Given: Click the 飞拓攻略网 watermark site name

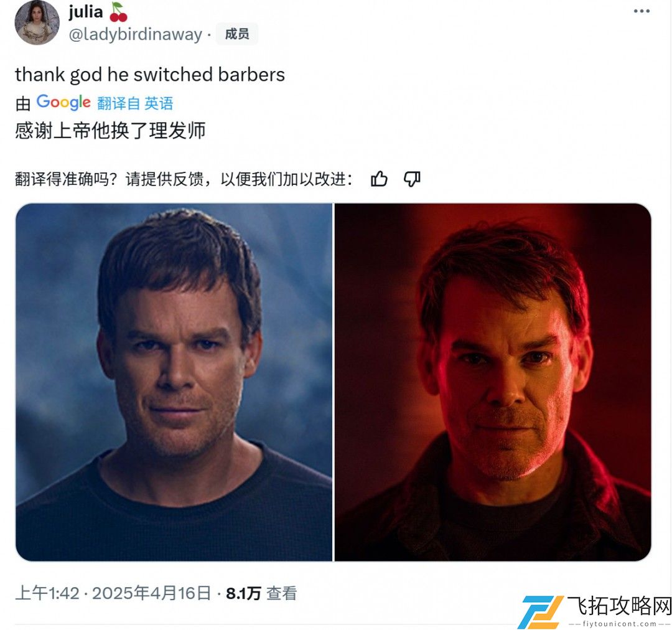Looking at the screenshot, I should point(619,606).
